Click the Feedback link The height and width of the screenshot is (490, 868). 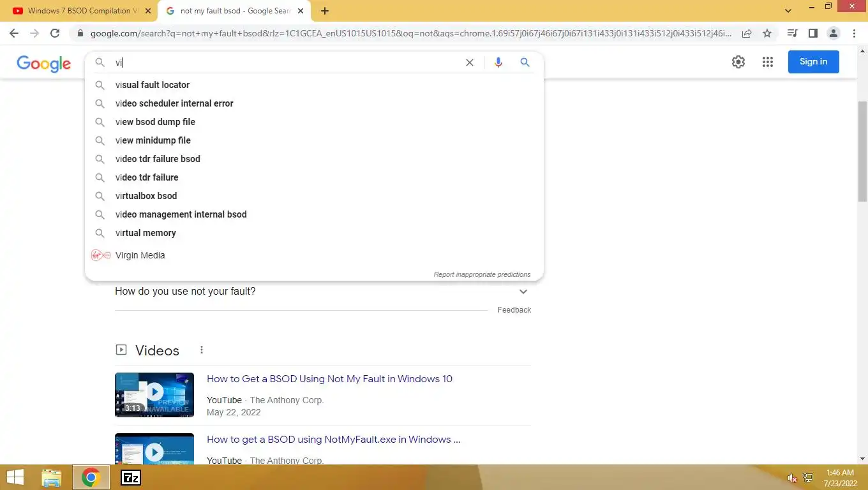[x=514, y=310]
